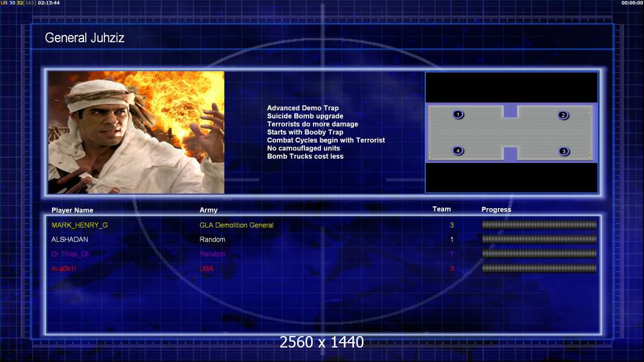The image size is (644, 362).
Task: Click start position 1 marker on map
Action: tap(458, 115)
